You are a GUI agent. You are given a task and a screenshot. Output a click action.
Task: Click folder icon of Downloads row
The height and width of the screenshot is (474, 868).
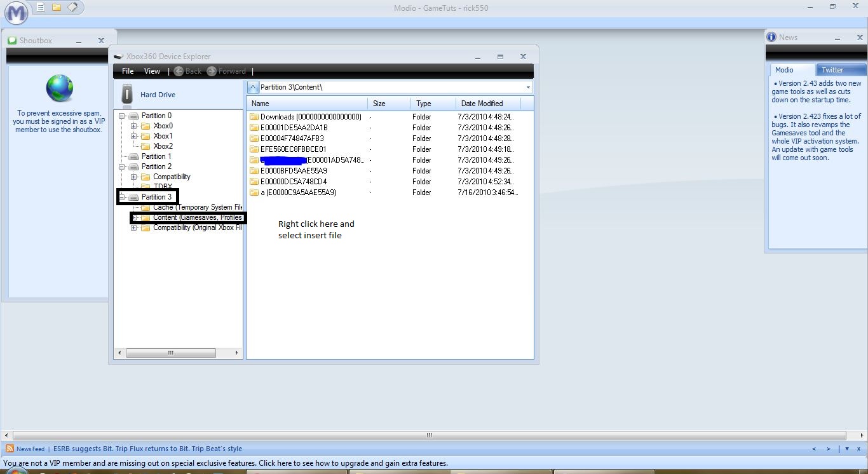tap(254, 117)
